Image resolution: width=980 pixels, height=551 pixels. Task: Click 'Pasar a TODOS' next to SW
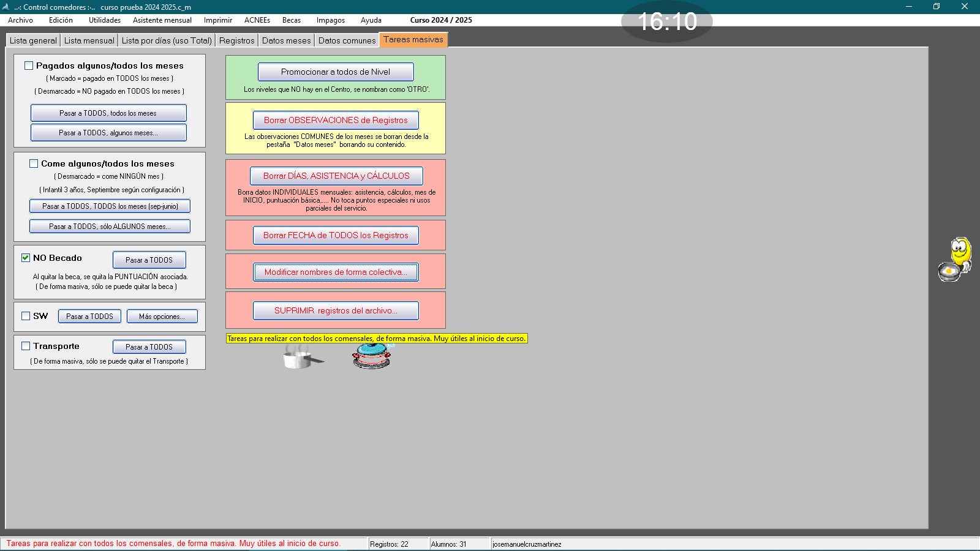pyautogui.click(x=90, y=317)
